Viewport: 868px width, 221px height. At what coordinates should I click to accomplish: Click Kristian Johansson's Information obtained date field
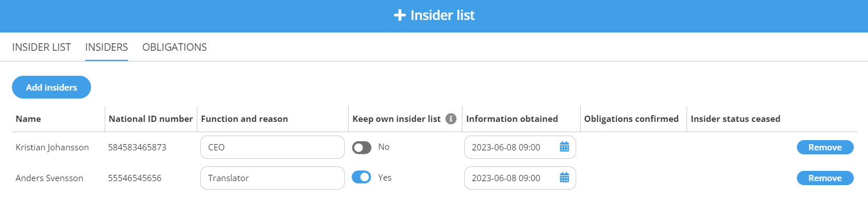(520, 147)
